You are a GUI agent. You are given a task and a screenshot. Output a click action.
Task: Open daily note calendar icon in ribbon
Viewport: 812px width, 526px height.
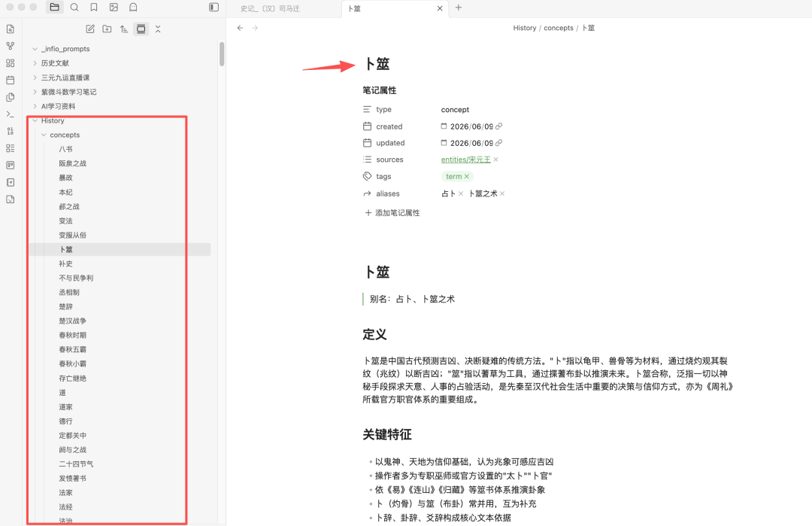(x=11, y=81)
